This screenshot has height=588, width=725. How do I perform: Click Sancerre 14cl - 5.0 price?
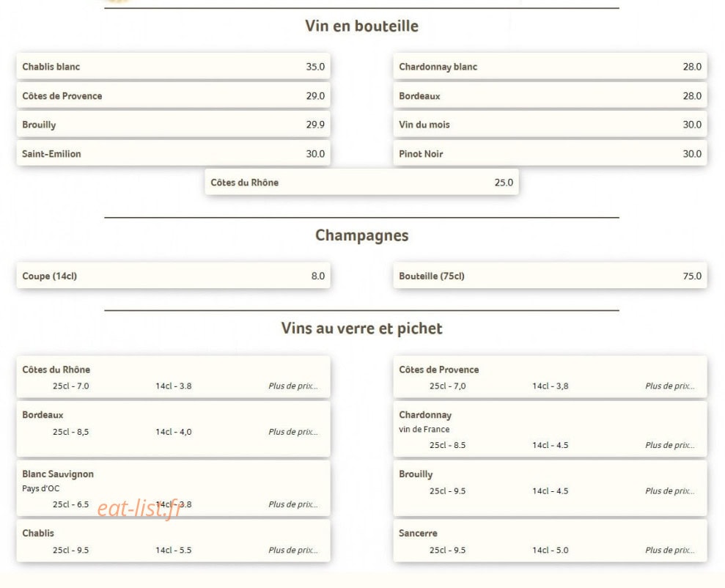click(x=551, y=550)
